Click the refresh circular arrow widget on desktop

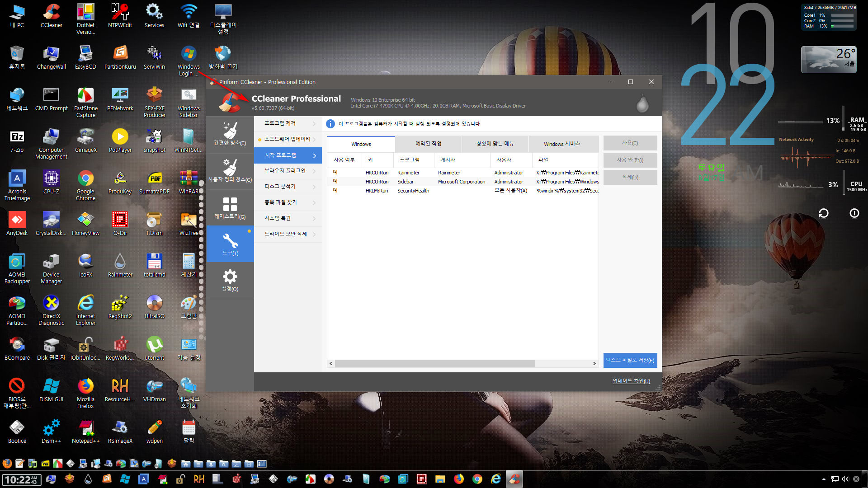coord(823,213)
